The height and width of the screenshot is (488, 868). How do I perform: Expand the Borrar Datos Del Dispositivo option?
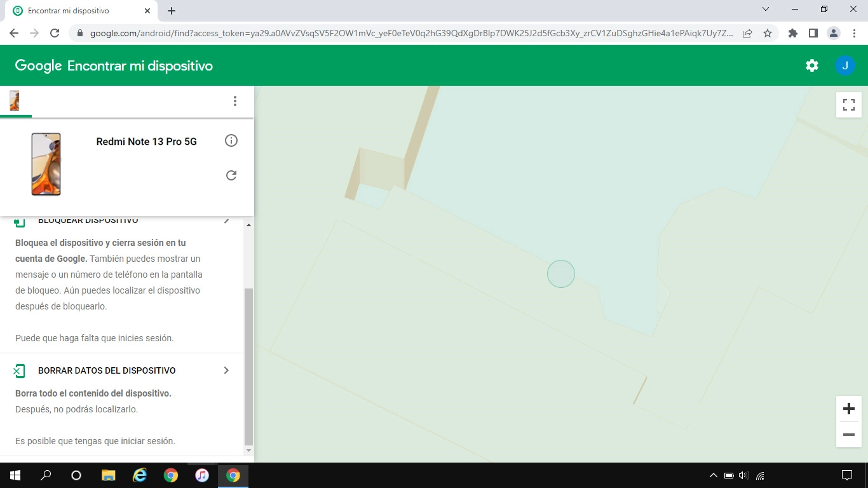tap(227, 370)
